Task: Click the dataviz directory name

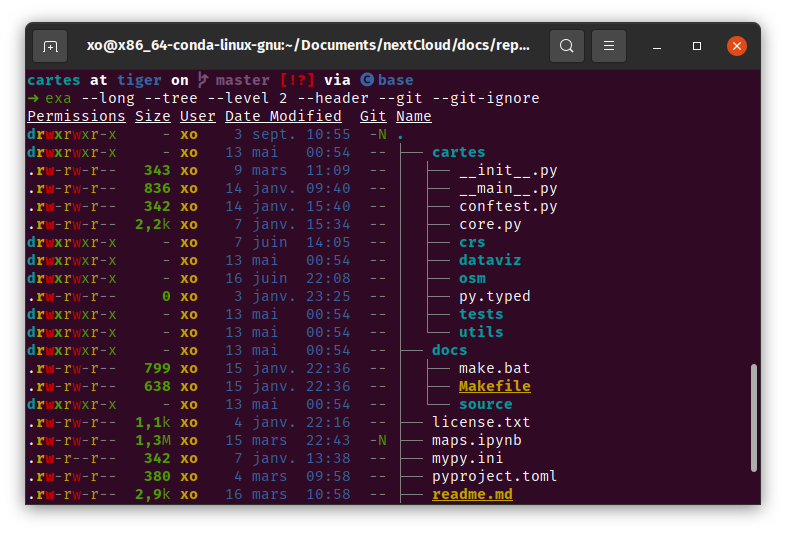Action: (490, 260)
